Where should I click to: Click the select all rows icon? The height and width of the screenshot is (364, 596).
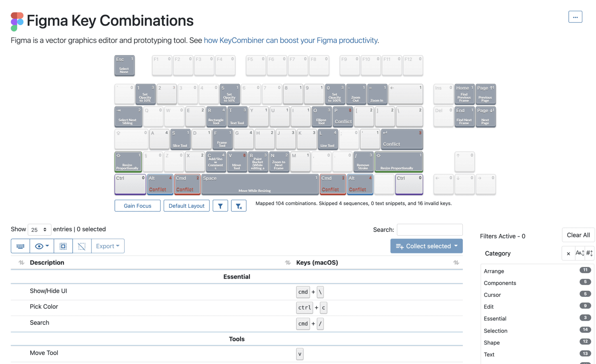click(x=63, y=246)
